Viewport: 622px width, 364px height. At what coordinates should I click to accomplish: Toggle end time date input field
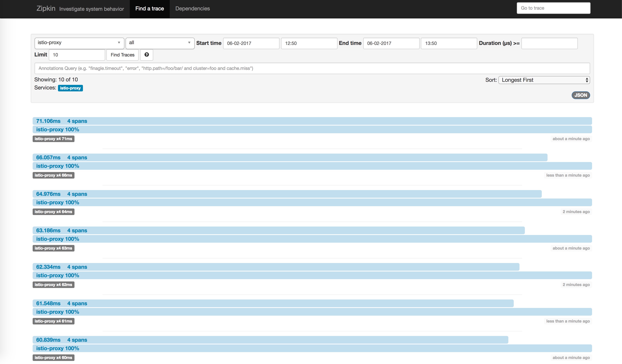[x=390, y=43]
